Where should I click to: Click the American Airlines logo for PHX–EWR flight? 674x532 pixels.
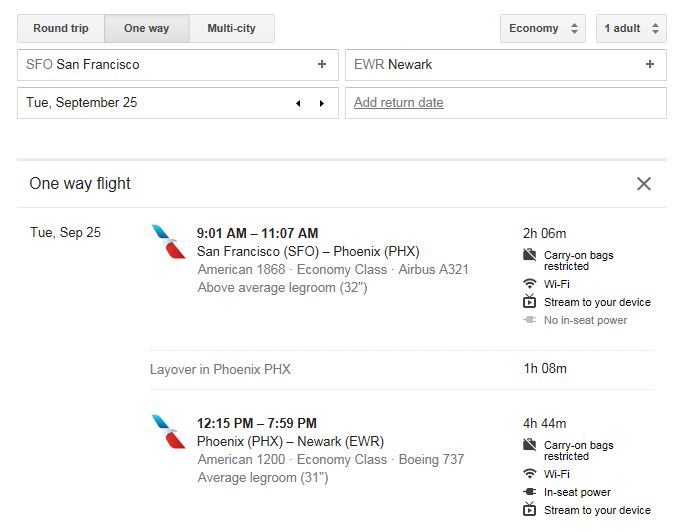pyautogui.click(x=168, y=431)
